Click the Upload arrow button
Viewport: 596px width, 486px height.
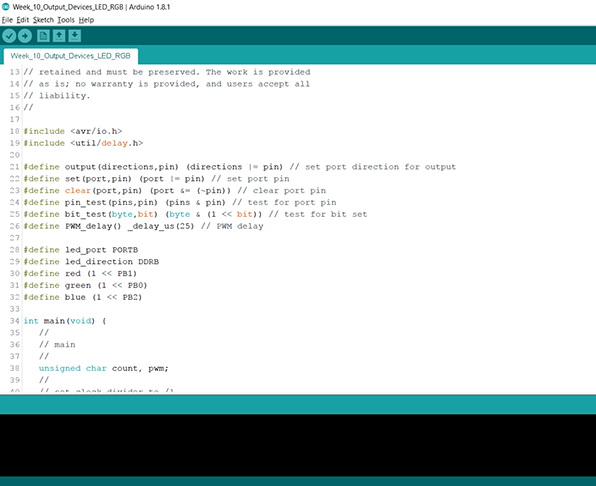(x=25, y=36)
